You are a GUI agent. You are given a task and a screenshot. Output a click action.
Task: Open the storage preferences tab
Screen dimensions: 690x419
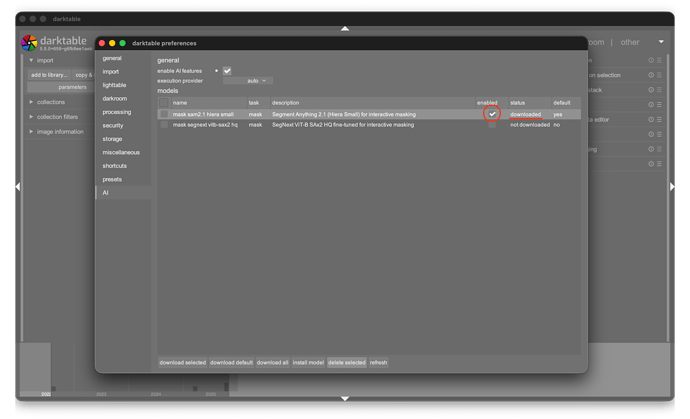(112, 139)
